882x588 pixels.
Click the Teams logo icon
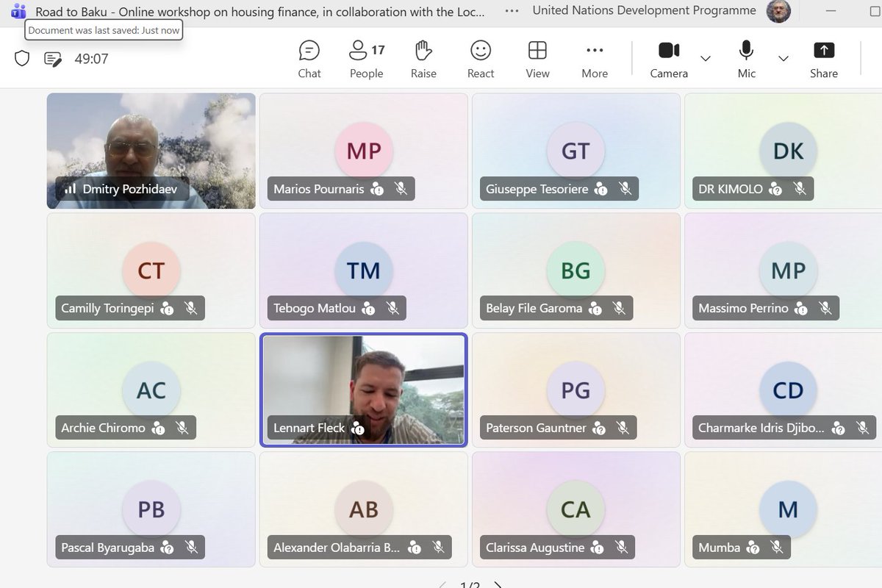coord(18,11)
